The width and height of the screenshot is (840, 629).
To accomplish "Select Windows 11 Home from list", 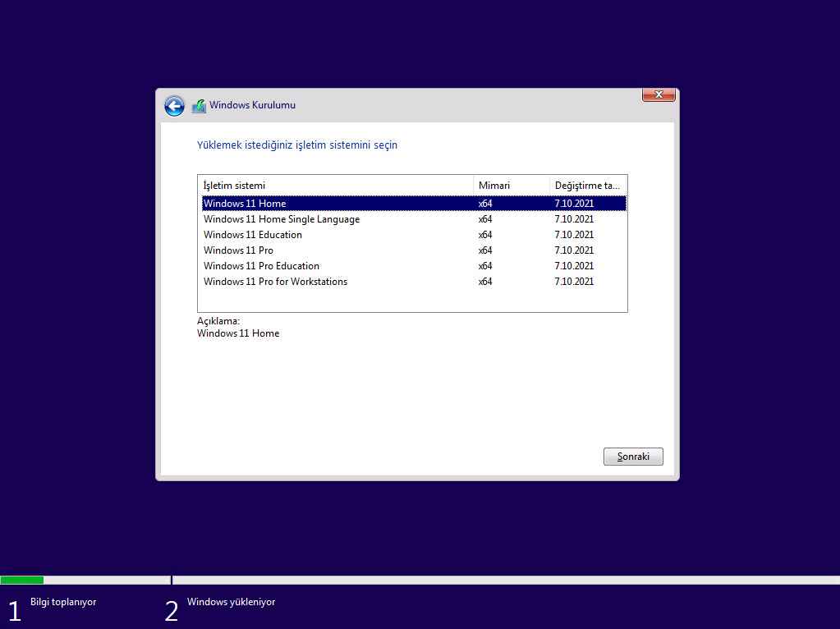I will [245, 204].
